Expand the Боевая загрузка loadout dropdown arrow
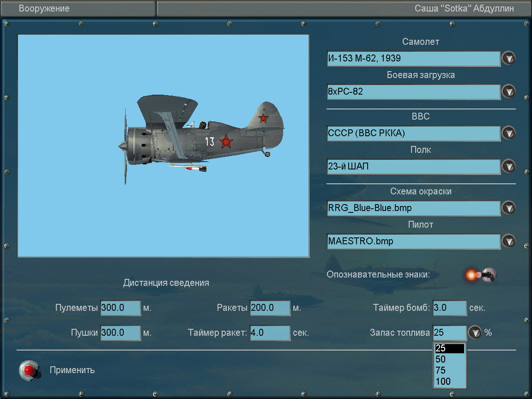Screen dimensions: 532x399 [508, 92]
